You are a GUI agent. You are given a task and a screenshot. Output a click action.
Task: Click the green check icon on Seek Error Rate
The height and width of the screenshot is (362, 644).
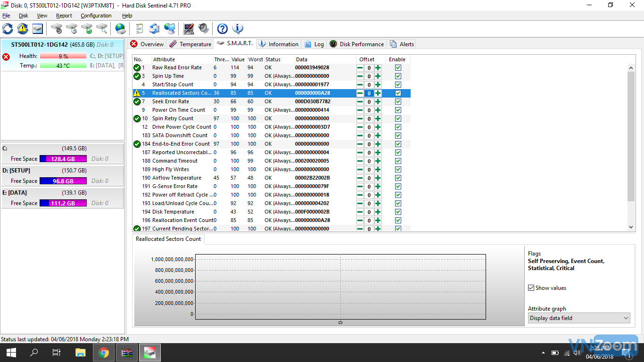[x=137, y=101]
